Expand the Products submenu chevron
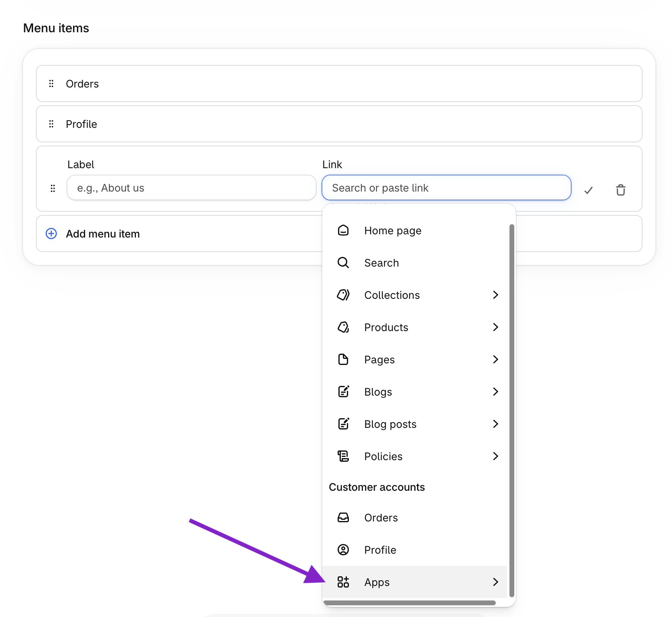Image resolution: width=672 pixels, height=617 pixels. [496, 327]
